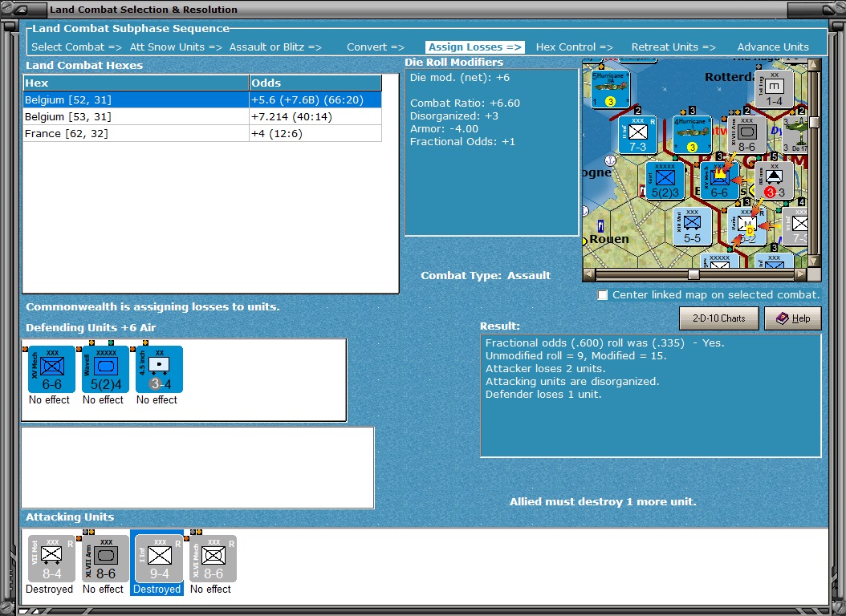The height and width of the screenshot is (616, 846).
Task: Select the XLVI Mech 8-6 attacking unit
Action: click(213, 558)
